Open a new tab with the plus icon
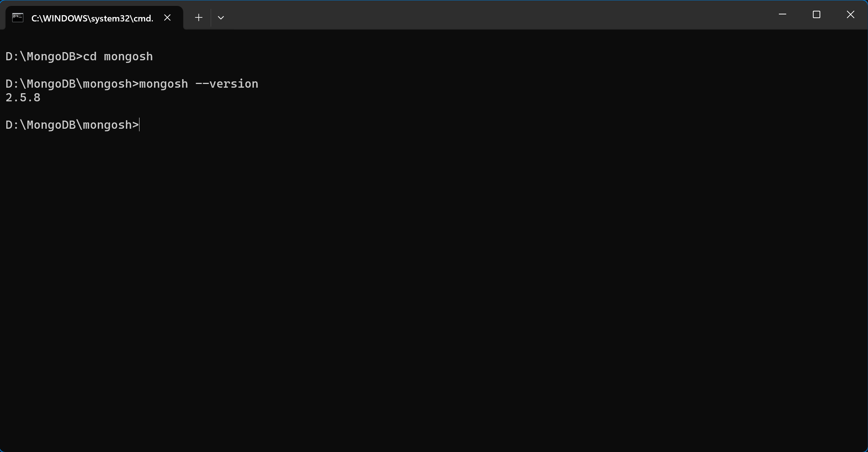Viewport: 868px width, 452px height. pyautogui.click(x=198, y=17)
